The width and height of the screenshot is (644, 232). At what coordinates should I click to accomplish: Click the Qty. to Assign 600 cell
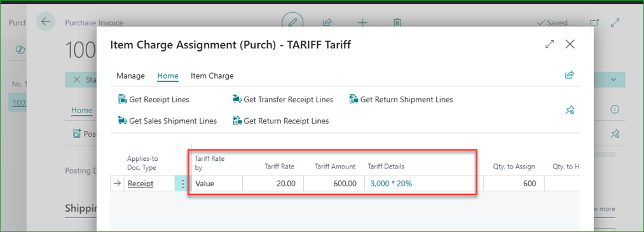coord(514,184)
